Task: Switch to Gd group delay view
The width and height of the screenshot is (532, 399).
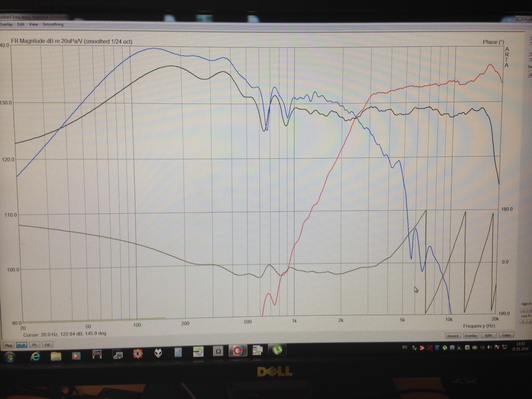Action: [47, 345]
